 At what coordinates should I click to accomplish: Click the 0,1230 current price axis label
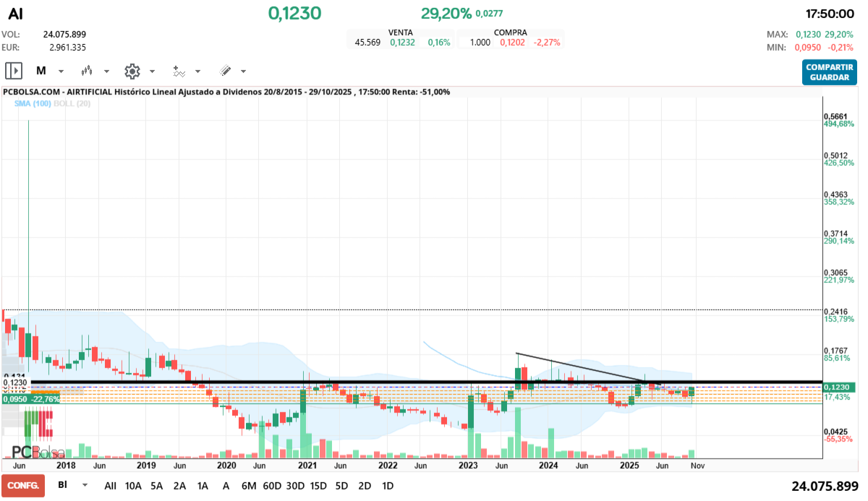840,387
